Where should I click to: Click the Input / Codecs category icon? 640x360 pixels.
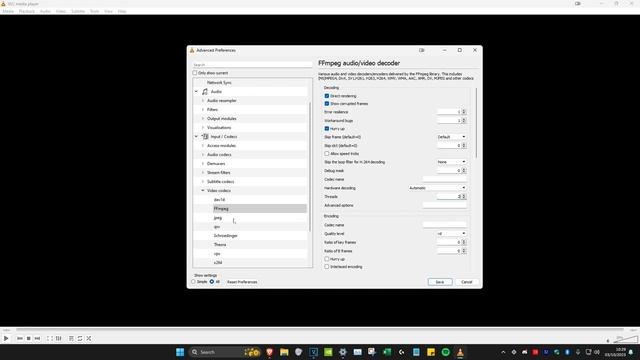205,136
